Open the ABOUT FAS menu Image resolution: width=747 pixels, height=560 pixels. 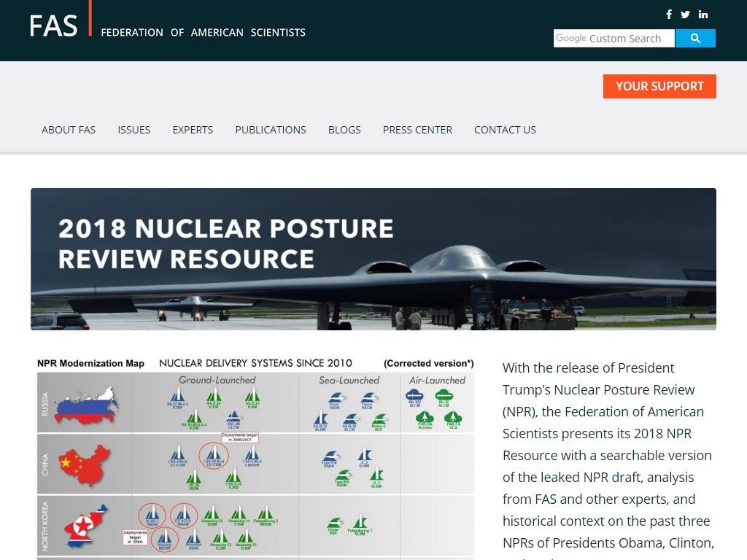coord(69,130)
